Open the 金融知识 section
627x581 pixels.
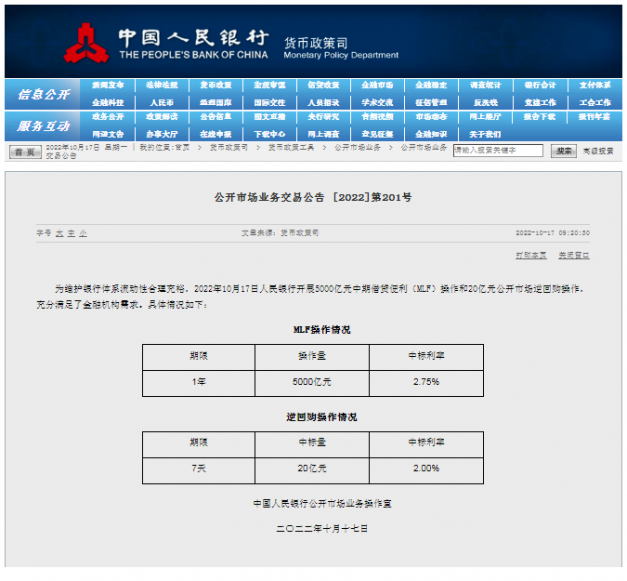point(431,134)
